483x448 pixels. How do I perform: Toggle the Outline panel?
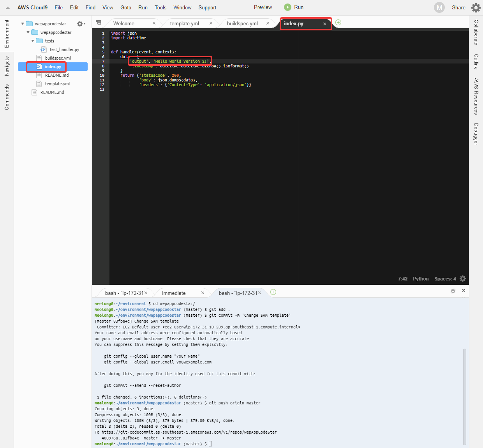tap(476, 62)
